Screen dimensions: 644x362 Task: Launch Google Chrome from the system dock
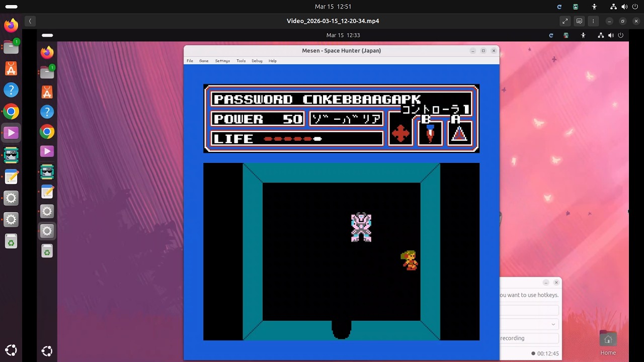[11, 112]
